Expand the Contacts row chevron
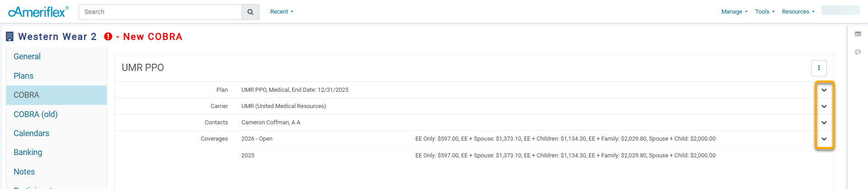The width and height of the screenshot is (868, 189). [824, 123]
